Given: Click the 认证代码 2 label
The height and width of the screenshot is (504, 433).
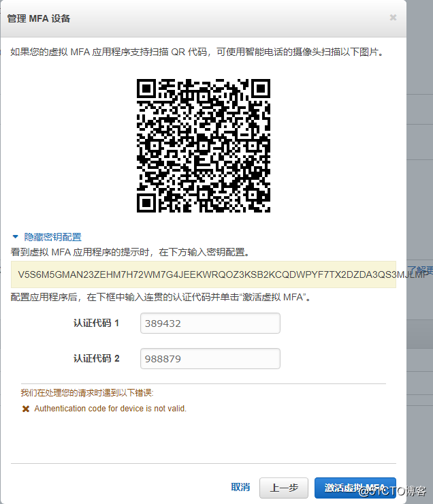Looking at the screenshot, I should (97, 358).
